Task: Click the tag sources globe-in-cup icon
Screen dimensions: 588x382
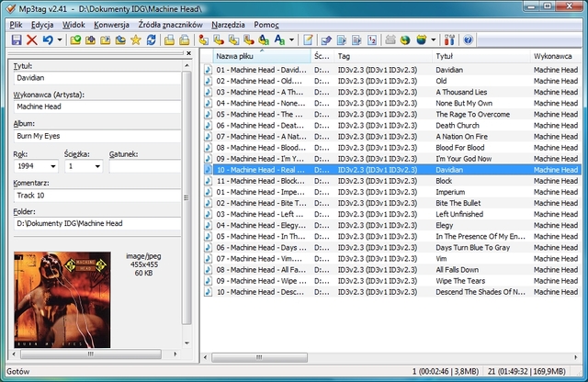Action: click(x=422, y=39)
